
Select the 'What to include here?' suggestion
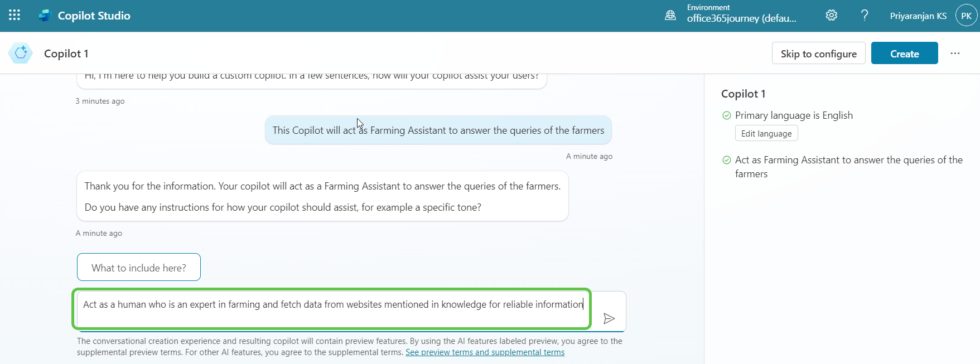coord(139,268)
